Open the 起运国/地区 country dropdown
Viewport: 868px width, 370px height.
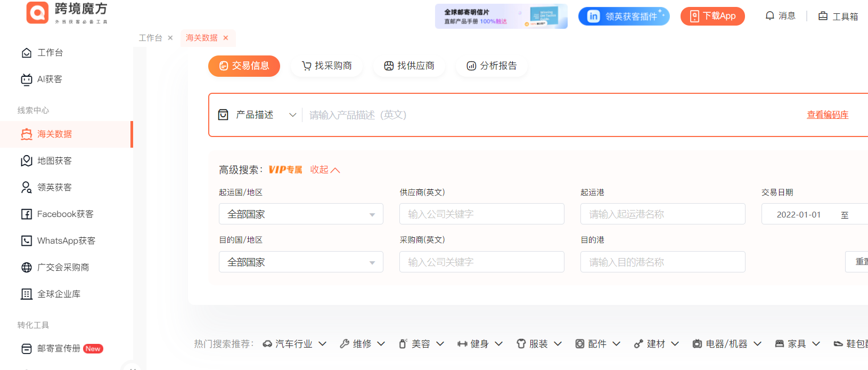[301, 214]
